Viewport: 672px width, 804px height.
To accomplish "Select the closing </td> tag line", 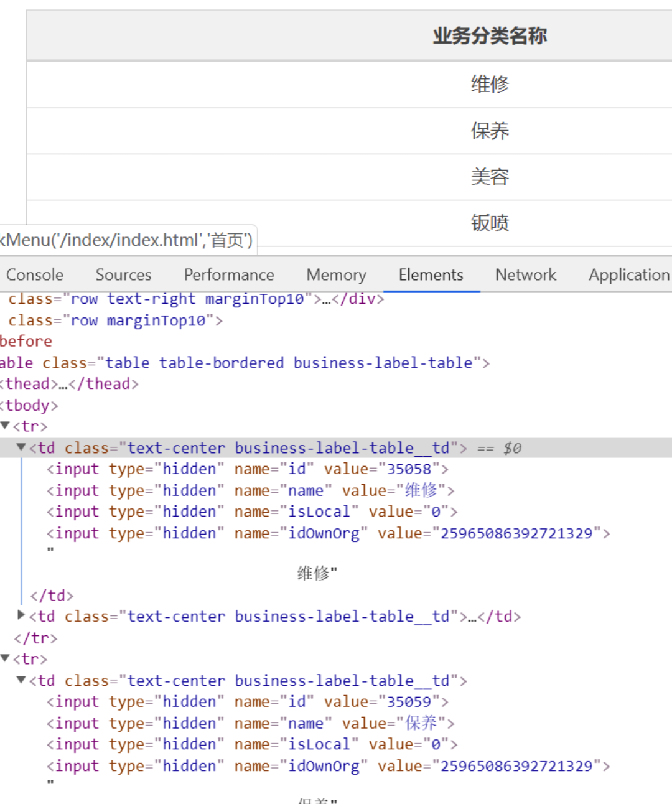I will coord(52,596).
